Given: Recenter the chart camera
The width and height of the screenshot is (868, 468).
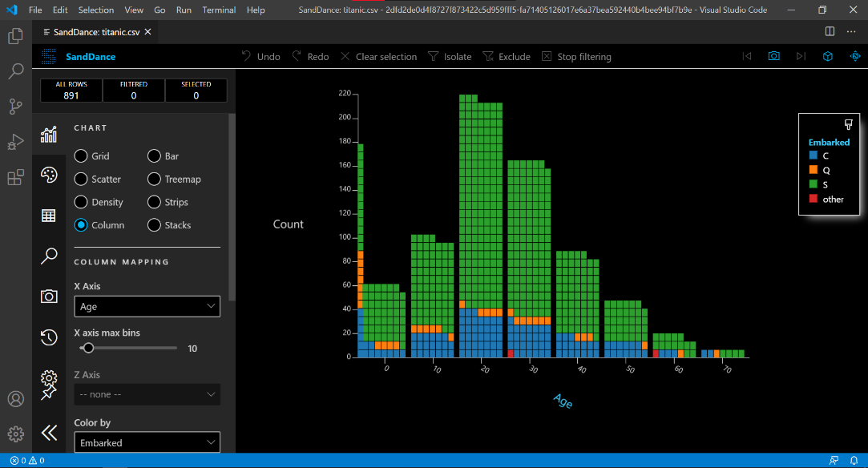Looking at the screenshot, I should click(x=855, y=56).
